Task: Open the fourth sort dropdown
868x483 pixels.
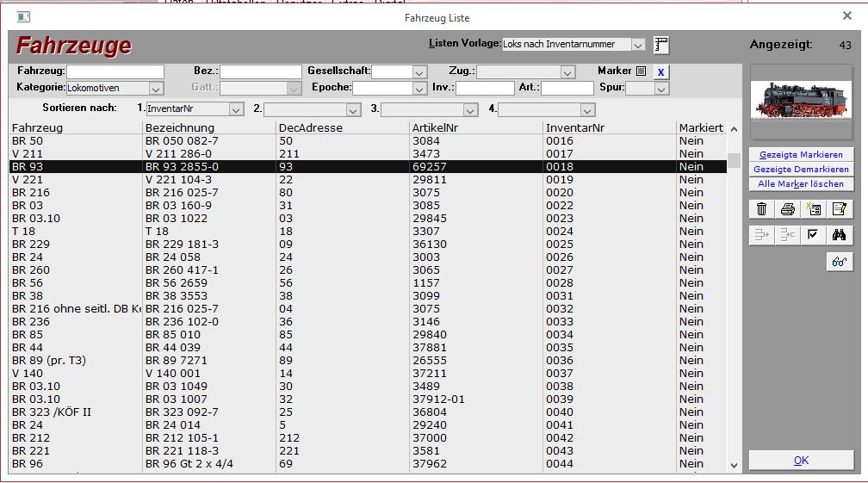Action: point(587,110)
